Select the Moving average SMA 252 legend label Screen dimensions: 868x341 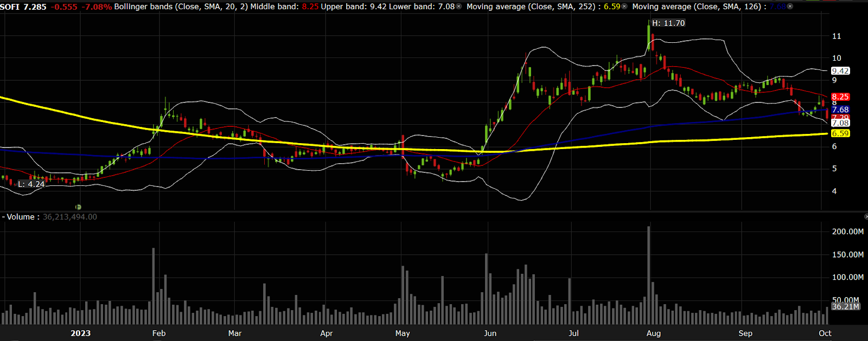tap(534, 7)
